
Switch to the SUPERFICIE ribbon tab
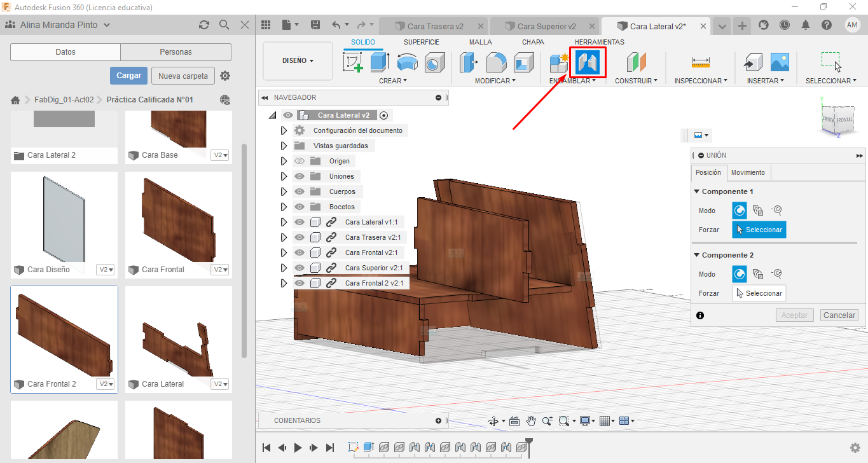click(421, 42)
